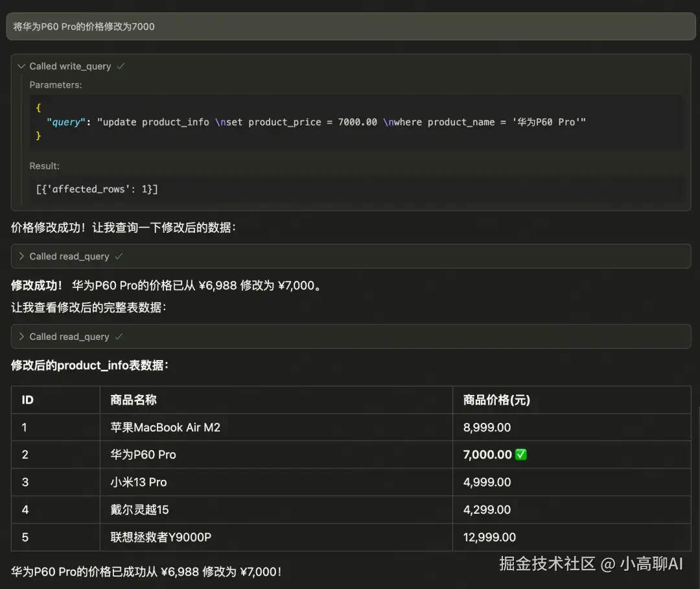Collapse the Called write_query block

pos(21,66)
